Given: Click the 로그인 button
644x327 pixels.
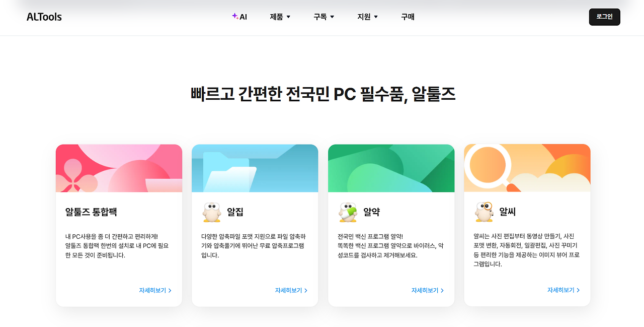Looking at the screenshot, I should [604, 17].
